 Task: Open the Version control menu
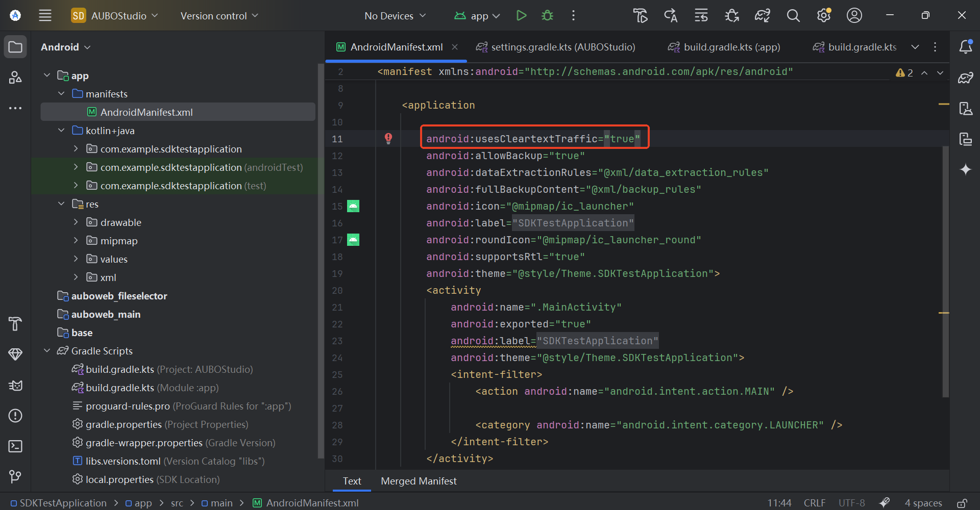pyautogui.click(x=218, y=15)
